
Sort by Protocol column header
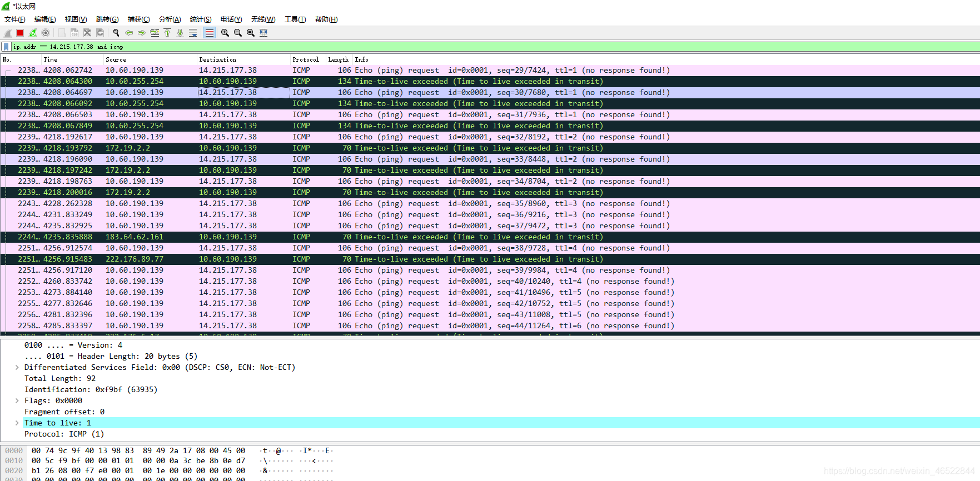pyautogui.click(x=308, y=59)
